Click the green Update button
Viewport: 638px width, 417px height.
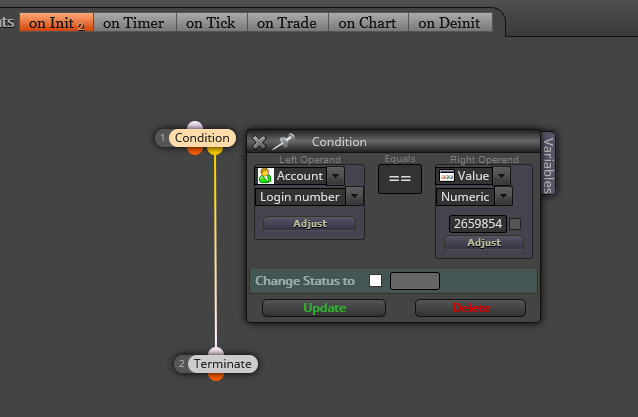[324, 308]
